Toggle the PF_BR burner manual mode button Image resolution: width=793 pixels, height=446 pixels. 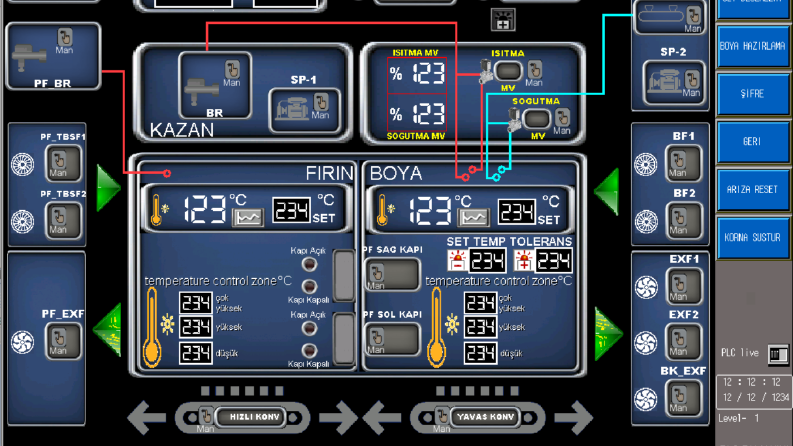(x=64, y=41)
